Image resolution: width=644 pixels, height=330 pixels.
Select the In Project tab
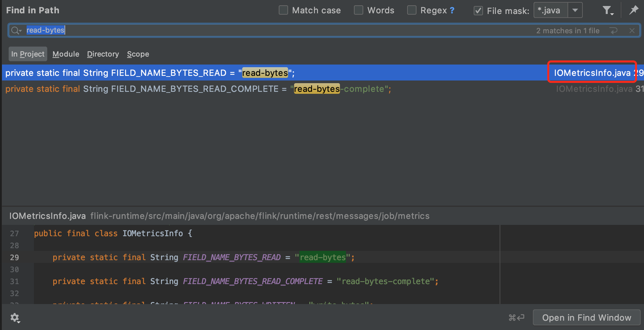[x=28, y=54]
